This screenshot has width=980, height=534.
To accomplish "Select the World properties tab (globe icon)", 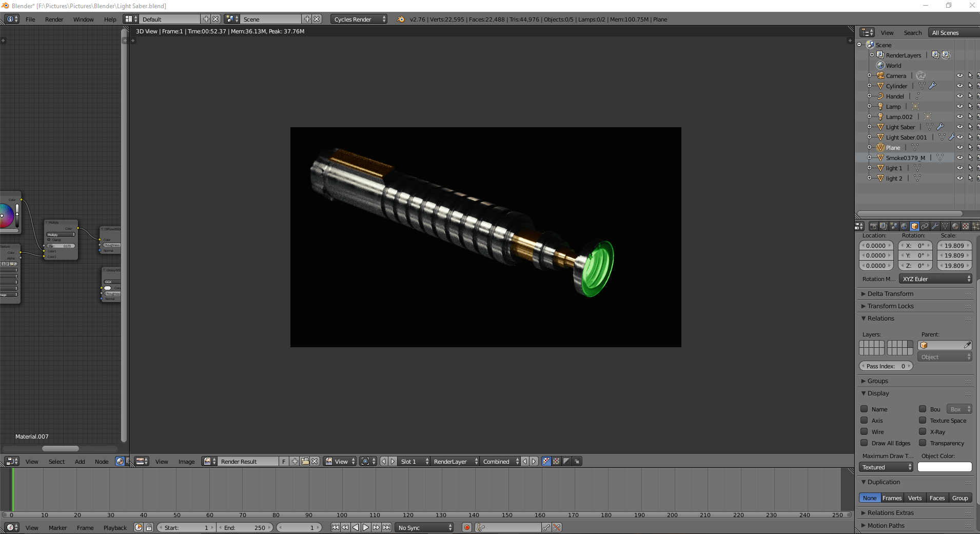I will tap(904, 226).
